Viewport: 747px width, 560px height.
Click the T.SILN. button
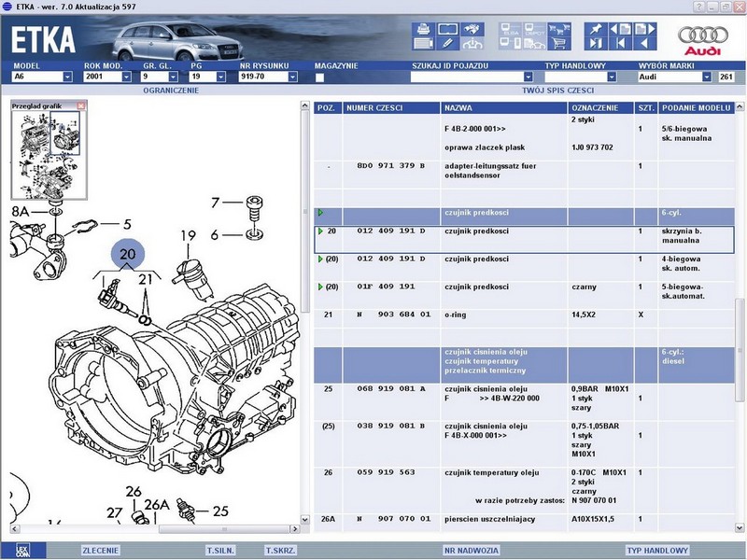(x=220, y=551)
